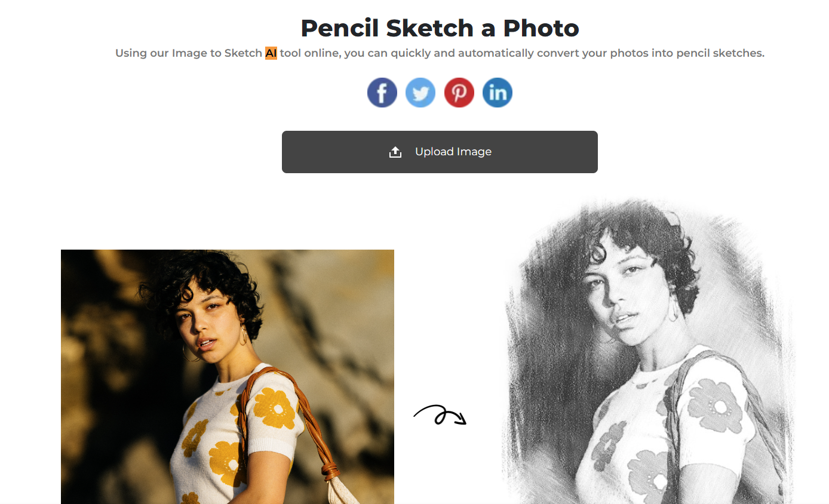Click the subtitle description text

tap(440, 53)
